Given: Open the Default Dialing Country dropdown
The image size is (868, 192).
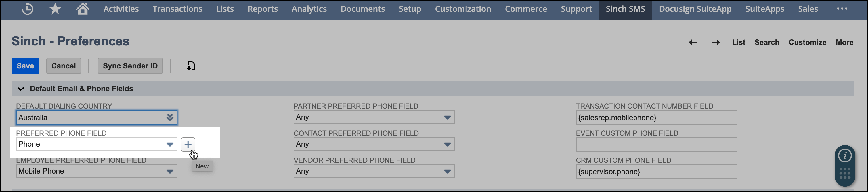Looking at the screenshot, I should point(96,118).
